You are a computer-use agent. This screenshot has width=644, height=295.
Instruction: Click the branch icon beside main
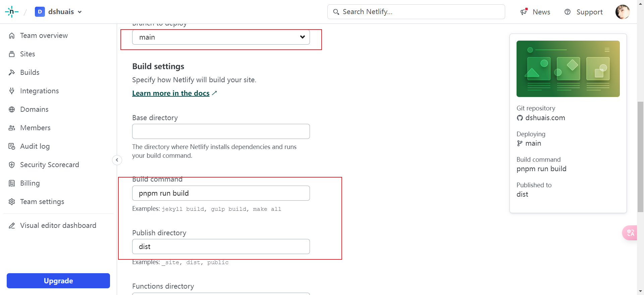(x=520, y=143)
